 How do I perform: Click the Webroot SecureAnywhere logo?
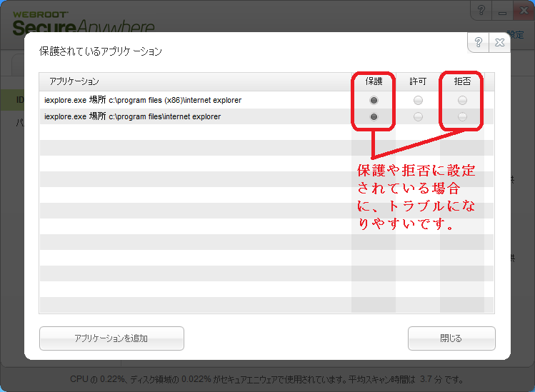[84, 23]
